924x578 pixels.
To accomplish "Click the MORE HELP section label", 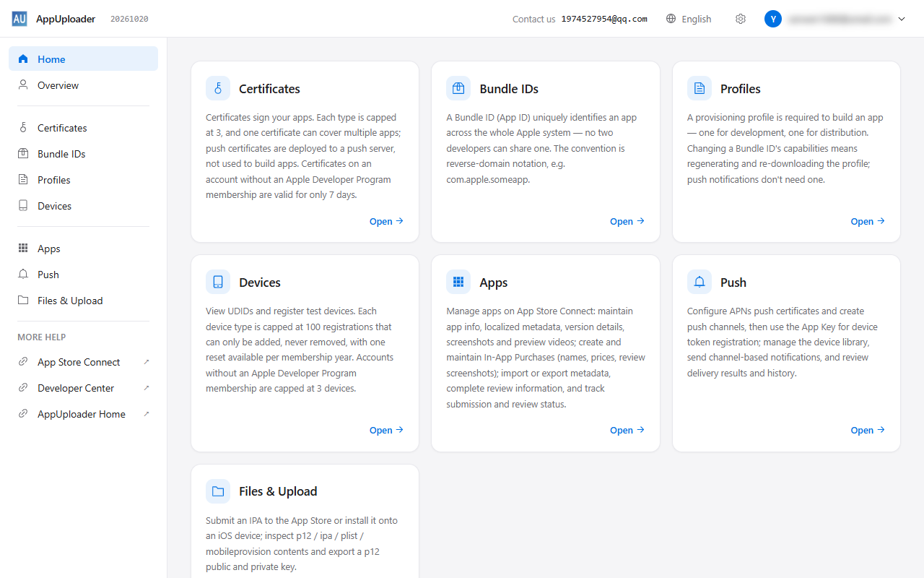I will pyautogui.click(x=42, y=337).
